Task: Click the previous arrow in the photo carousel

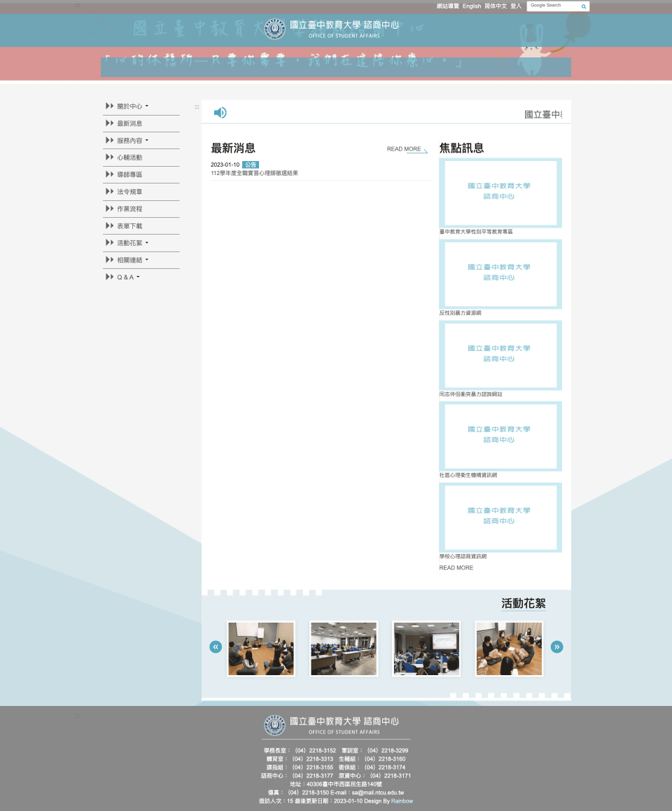Action: [216, 647]
